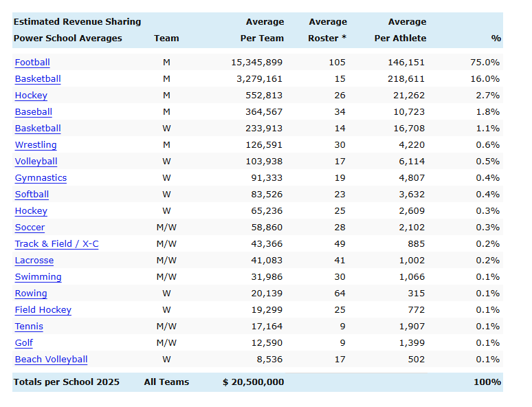The height and width of the screenshot is (407, 532).
Task: Click the 16,708 per-athlete value
Action: pyautogui.click(x=409, y=129)
